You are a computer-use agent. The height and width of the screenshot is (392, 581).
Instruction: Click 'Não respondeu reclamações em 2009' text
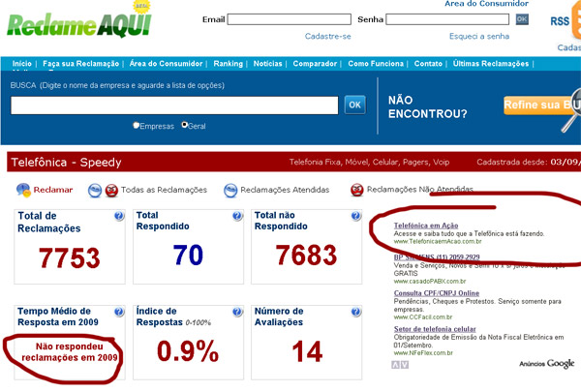coord(70,352)
